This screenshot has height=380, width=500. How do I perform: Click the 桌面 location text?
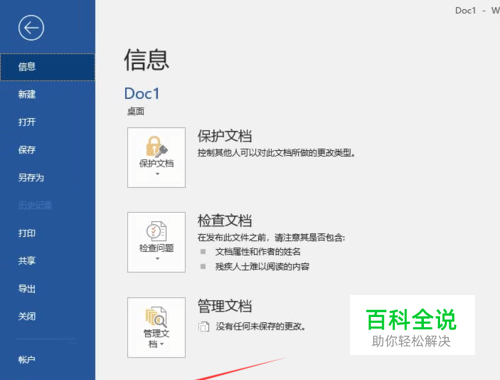click(136, 111)
